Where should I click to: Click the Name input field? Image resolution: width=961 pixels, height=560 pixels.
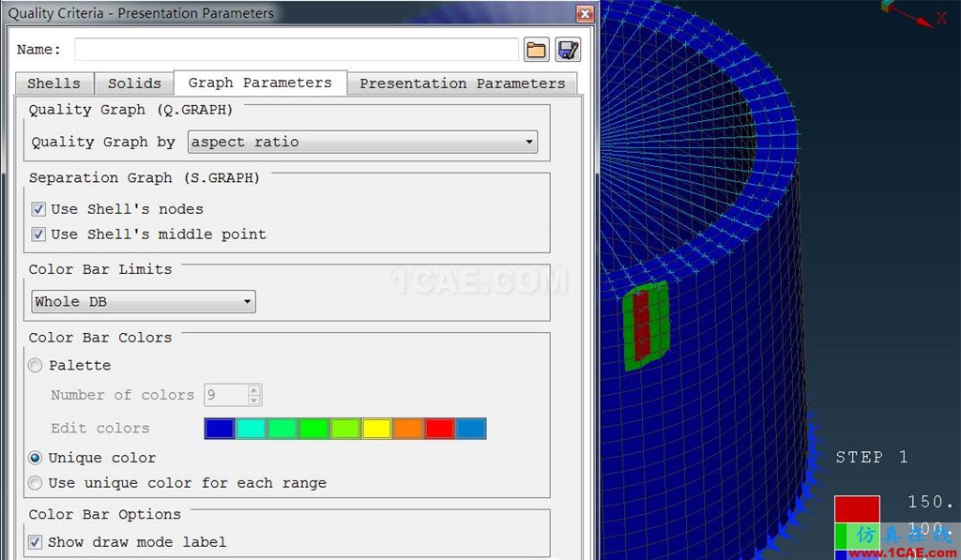[x=297, y=50]
